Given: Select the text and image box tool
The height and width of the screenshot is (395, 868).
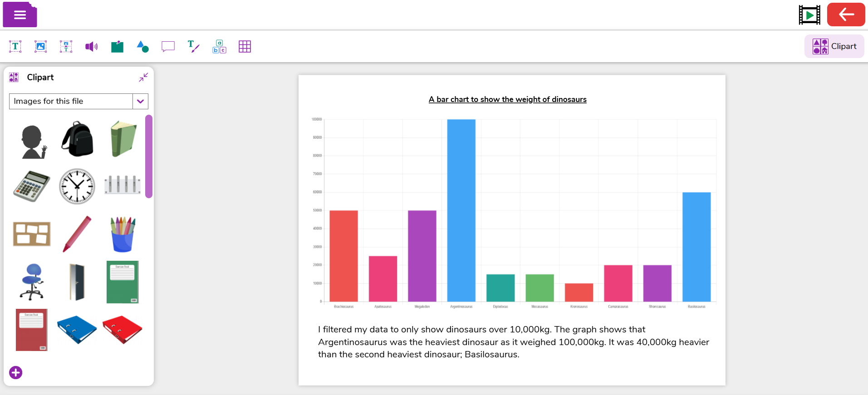Looking at the screenshot, I should 66,46.
